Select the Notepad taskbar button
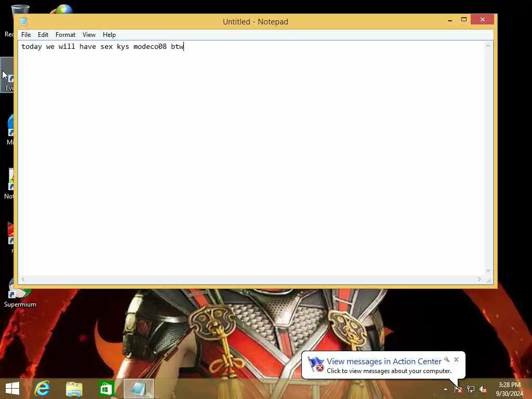The height and width of the screenshot is (399, 532). (138, 389)
